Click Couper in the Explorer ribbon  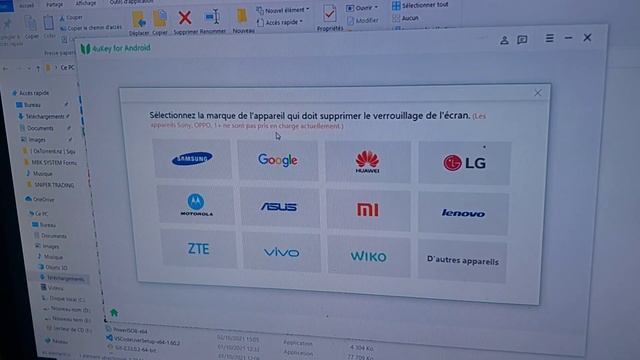(x=71, y=18)
